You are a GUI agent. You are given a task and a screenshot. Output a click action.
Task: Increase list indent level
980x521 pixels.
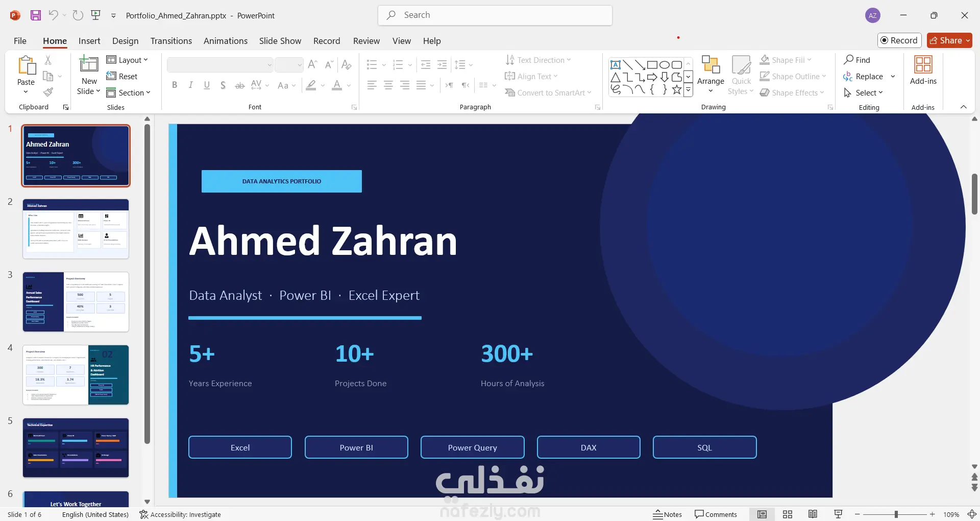[x=442, y=64]
